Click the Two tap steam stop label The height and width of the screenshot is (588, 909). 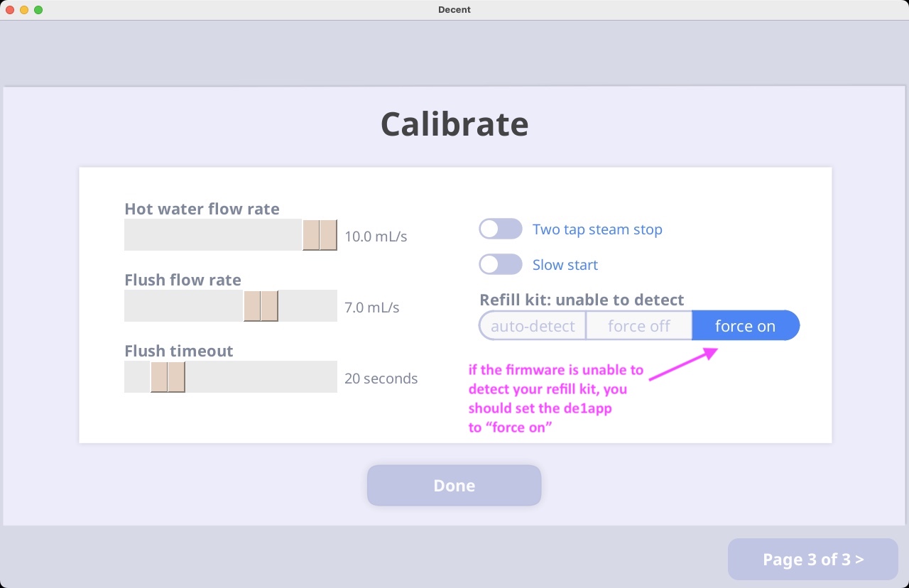point(597,229)
